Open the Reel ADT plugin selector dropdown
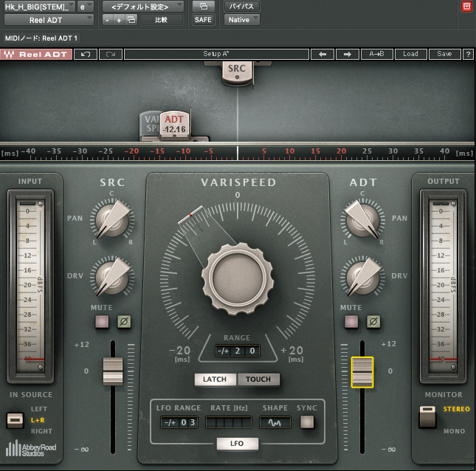The width and height of the screenshot is (476, 471). click(49, 20)
